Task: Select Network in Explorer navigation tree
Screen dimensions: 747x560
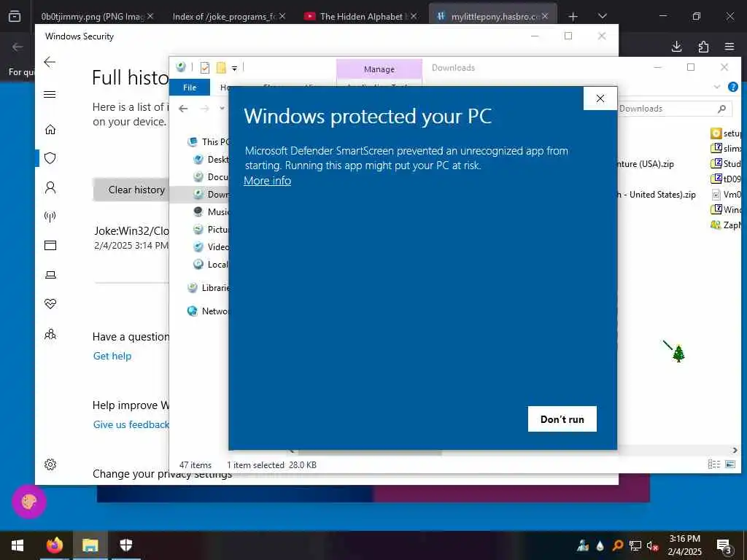Action: tap(209, 311)
